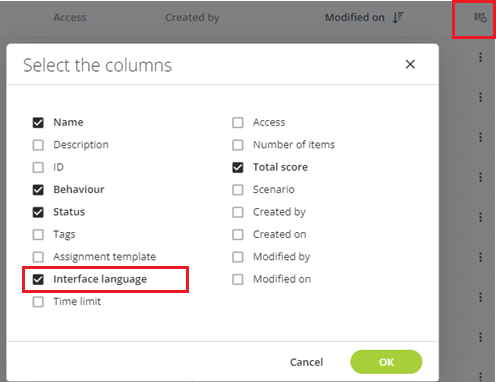The width and height of the screenshot is (496, 382).
Task: Uncheck the Interface language checkbox
Action: (x=38, y=279)
